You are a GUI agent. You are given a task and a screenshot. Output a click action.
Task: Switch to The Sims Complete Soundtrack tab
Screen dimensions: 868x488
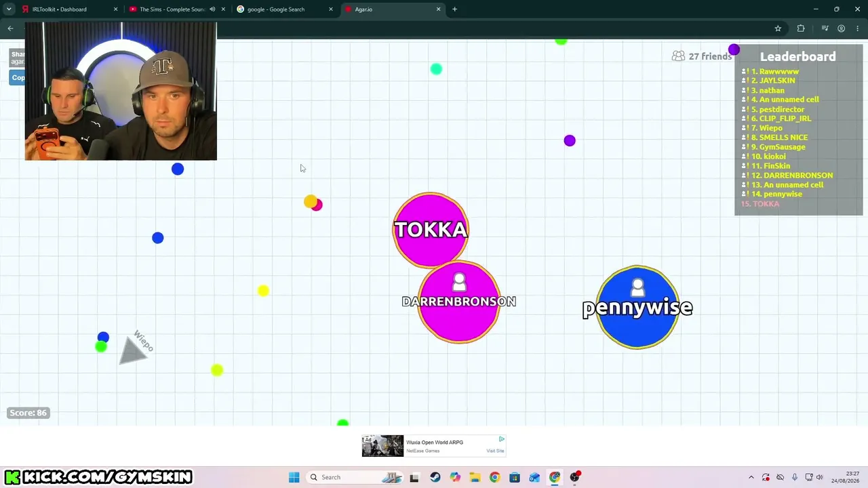pos(176,9)
